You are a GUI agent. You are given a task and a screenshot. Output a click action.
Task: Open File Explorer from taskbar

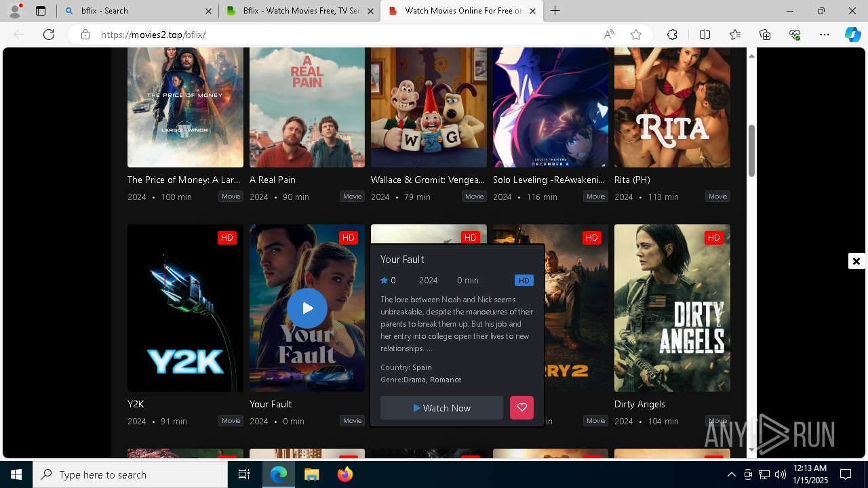311,474
